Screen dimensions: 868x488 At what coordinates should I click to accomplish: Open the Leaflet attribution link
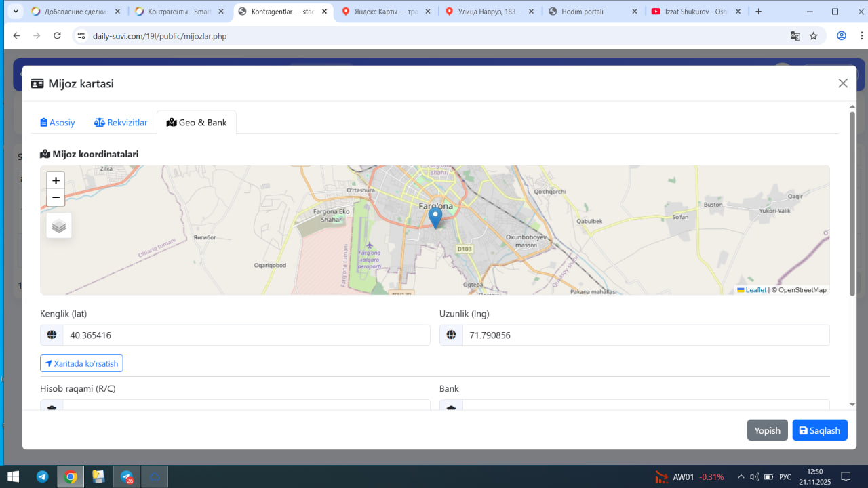755,290
